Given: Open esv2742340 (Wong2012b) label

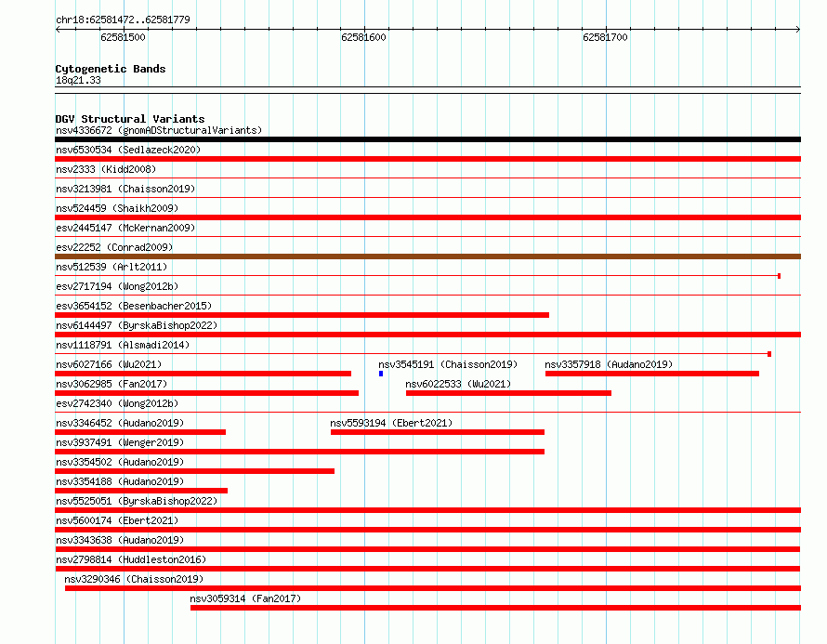Looking at the screenshot, I should point(117,403).
